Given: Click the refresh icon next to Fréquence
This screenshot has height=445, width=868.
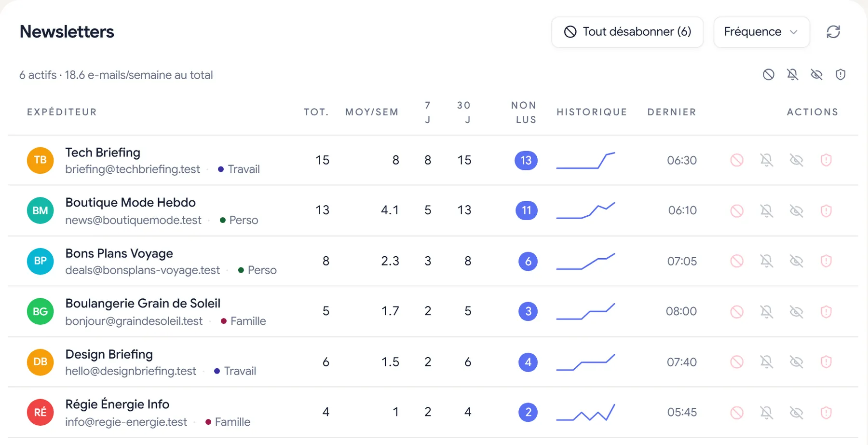Looking at the screenshot, I should coord(833,32).
